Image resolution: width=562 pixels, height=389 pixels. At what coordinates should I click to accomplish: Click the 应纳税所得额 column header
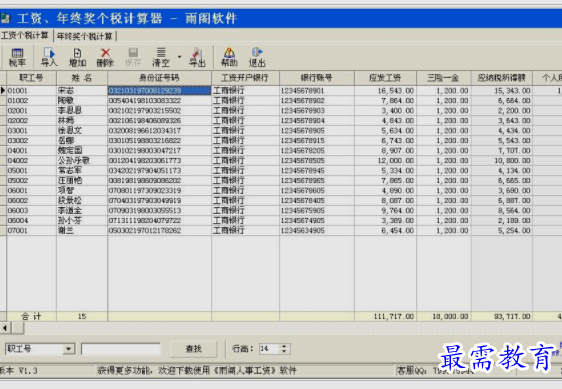(501, 78)
